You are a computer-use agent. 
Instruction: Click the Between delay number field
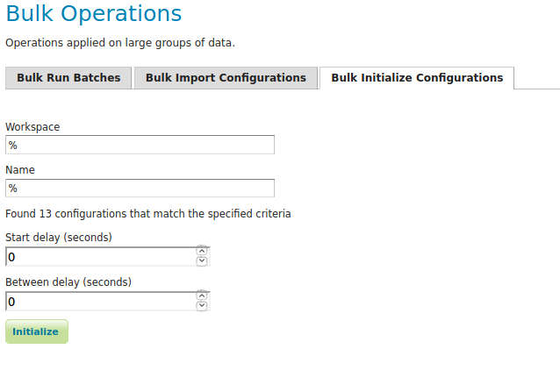(x=100, y=301)
